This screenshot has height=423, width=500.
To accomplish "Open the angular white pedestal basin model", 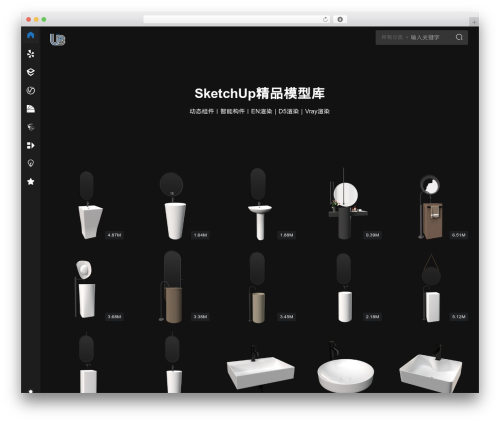I will (90, 205).
